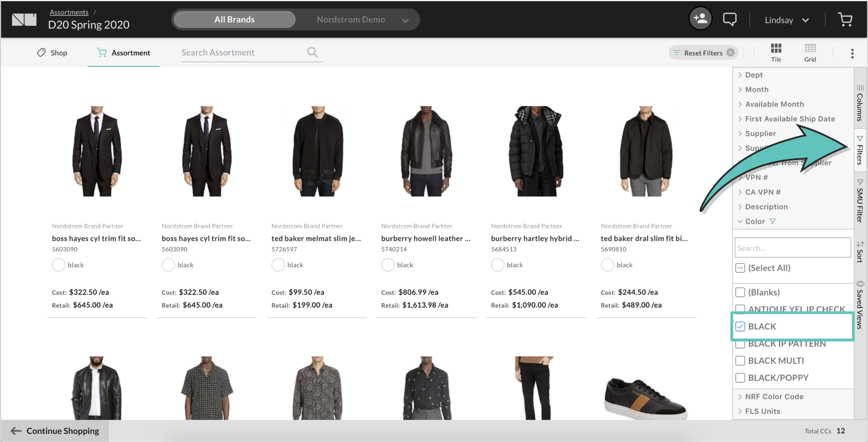Click the Search Assortment input field
The width and height of the screenshot is (868, 442).
tap(243, 53)
